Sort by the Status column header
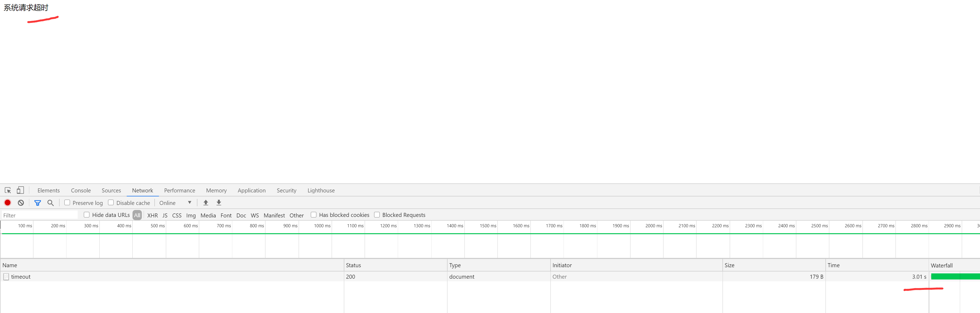The height and width of the screenshot is (313, 980). [x=396, y=265]
